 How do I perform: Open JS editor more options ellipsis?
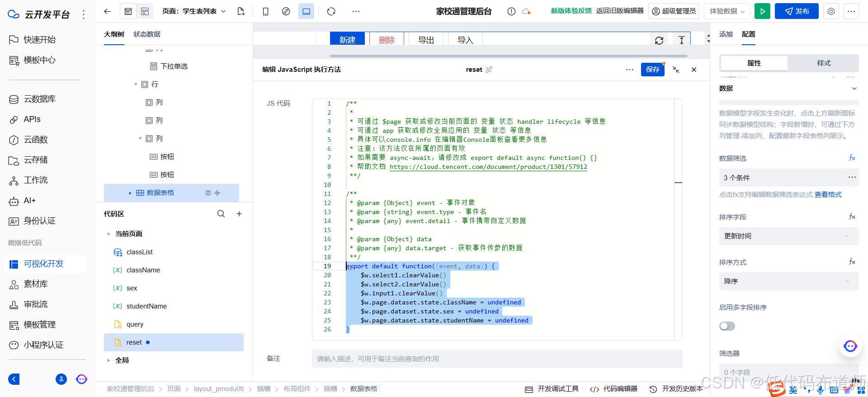[x=630, y=70]
